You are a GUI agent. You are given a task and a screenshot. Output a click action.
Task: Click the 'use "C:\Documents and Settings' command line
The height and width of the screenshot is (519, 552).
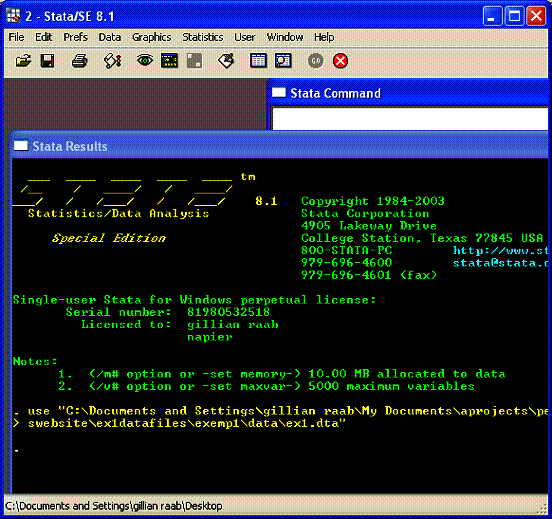(x=281, y=411)
